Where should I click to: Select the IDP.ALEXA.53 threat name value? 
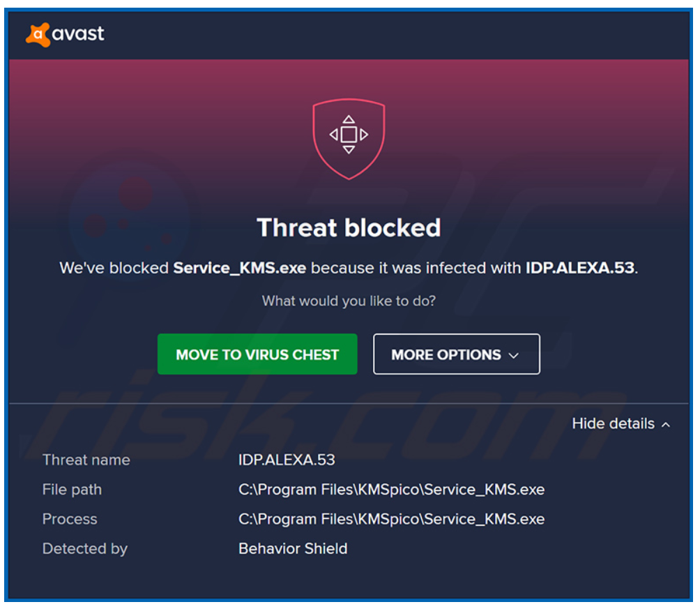pyautogui.click(x=287, y=460)
